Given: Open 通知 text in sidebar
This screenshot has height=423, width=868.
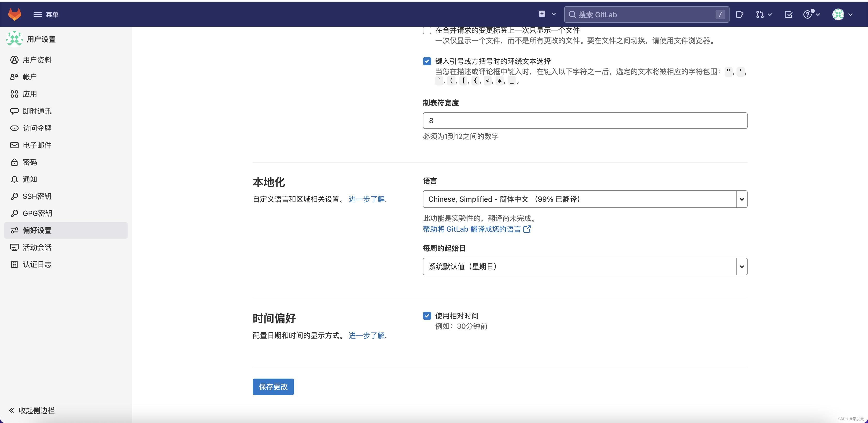Looking at the screenshot, I should (30, 179).
